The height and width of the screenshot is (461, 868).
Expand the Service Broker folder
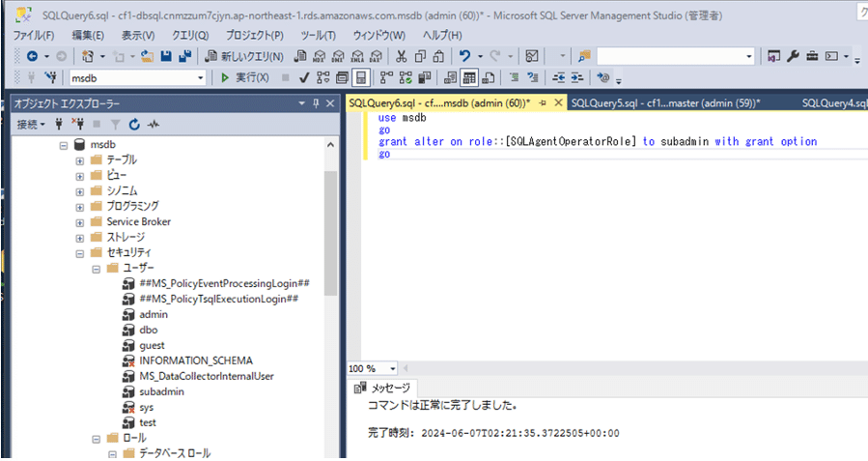80,222
